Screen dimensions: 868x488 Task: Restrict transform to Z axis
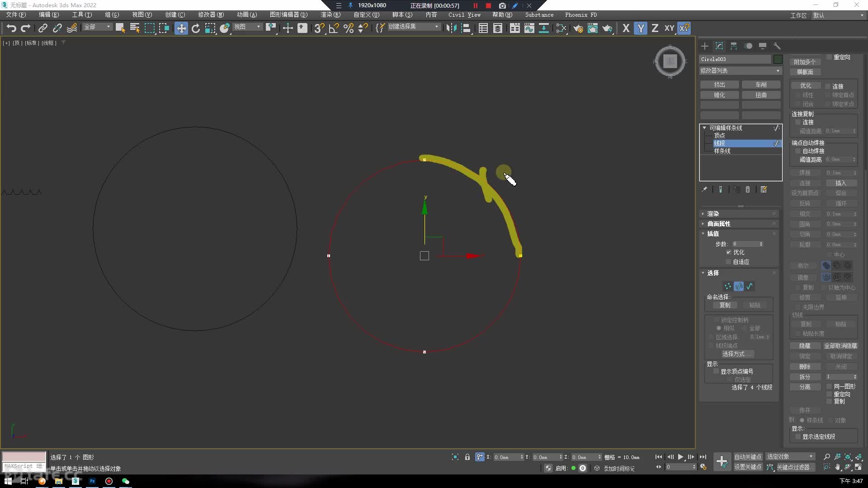(x=655, y=28)
